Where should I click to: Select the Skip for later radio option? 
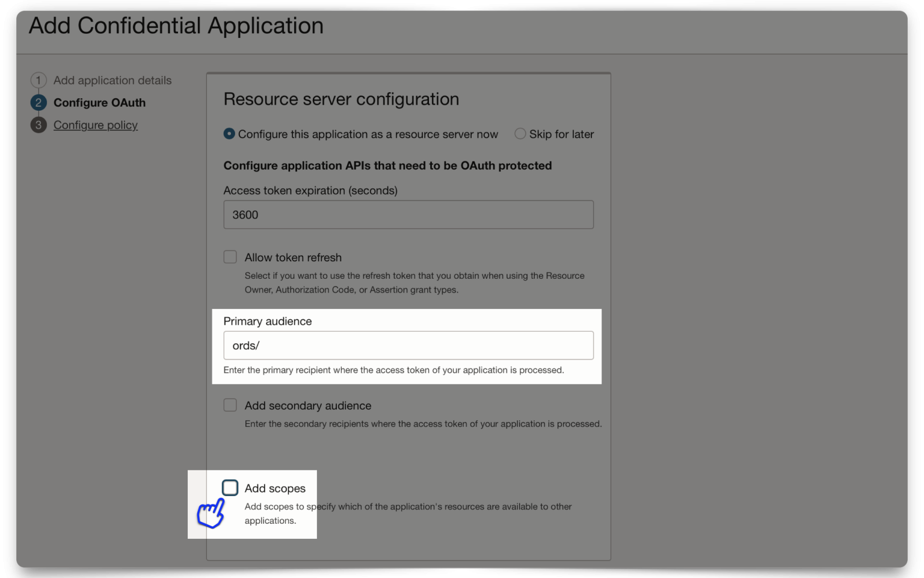520,134
